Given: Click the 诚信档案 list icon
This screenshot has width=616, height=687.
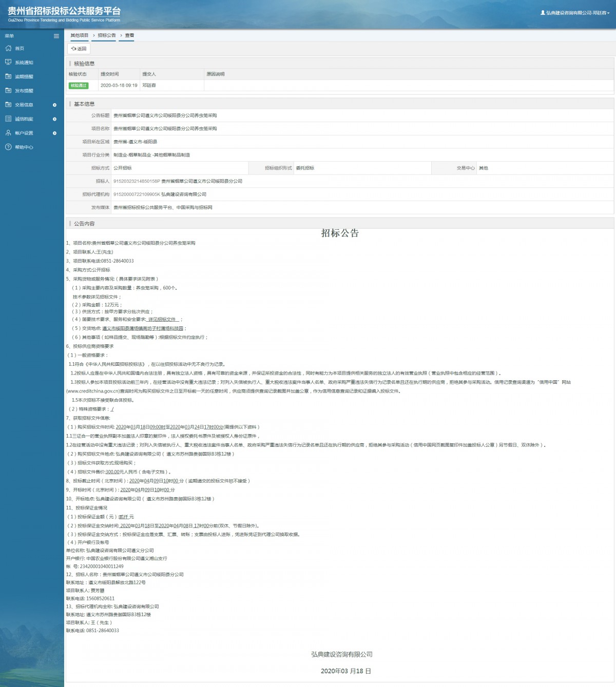Looking at the screenshot, I should coord(8,119).
